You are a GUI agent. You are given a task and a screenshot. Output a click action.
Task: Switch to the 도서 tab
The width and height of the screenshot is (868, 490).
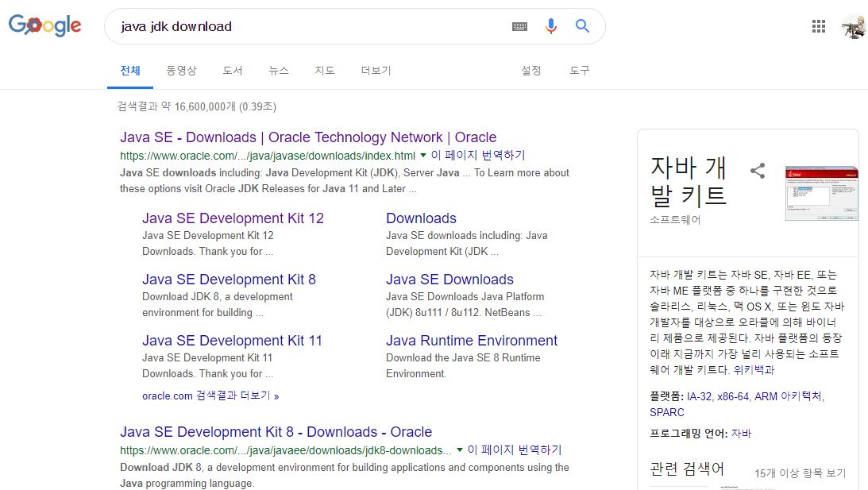pos(233,71)
